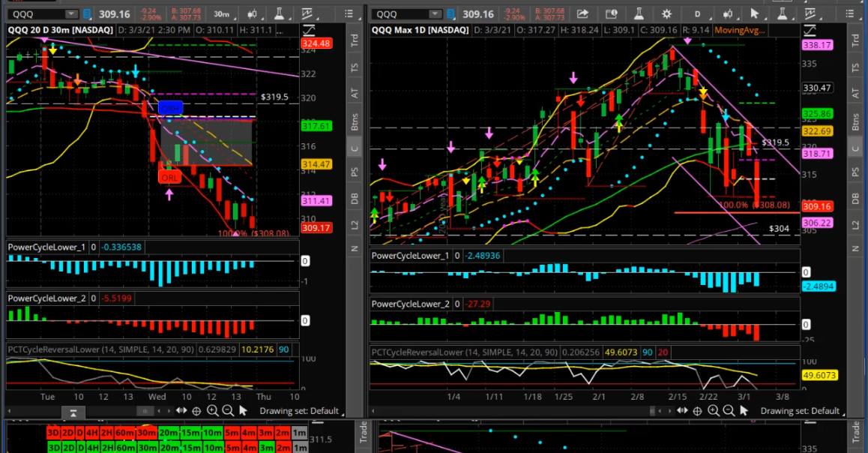
Task: Select the pan tool under the 30m chart
Action: click(x=181, y=411)
